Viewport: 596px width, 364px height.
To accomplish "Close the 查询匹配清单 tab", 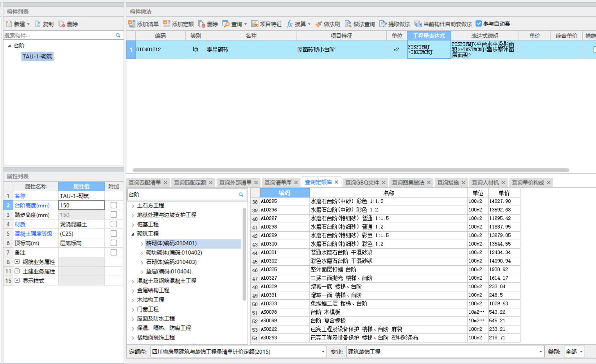I will (166, 182).
